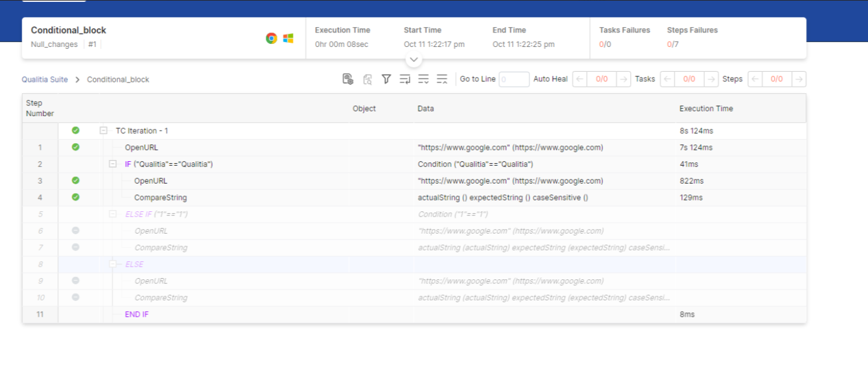Collapse the ELSE block
Image resolution: width=868 pixels, height=369 pixels.
[x=113, y=264]
